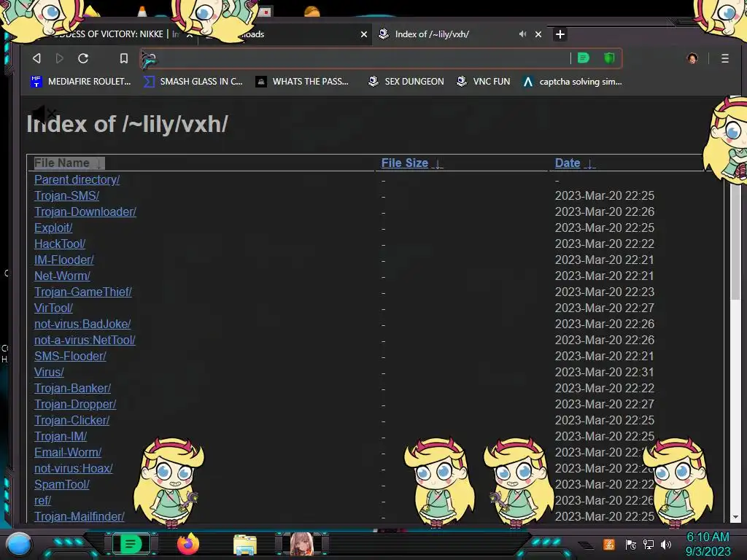Click the scrollbar down arrow
This screenshot has width=747, height=560.
coord(735,517)
